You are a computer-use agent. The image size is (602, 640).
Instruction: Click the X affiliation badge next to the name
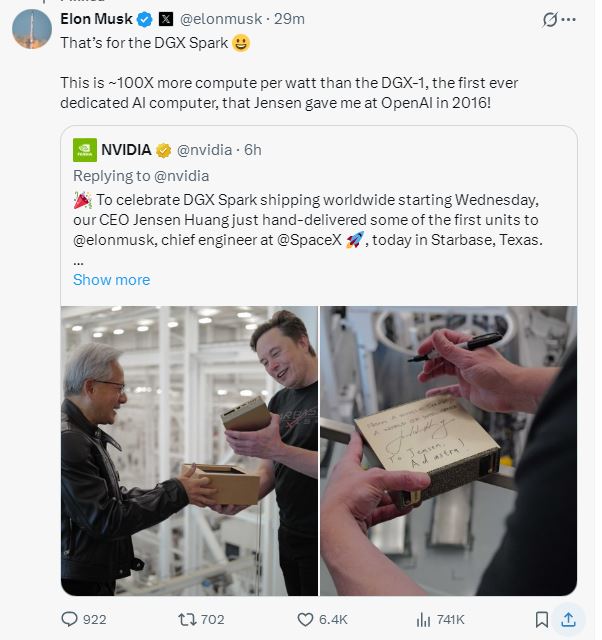(166, 19)
